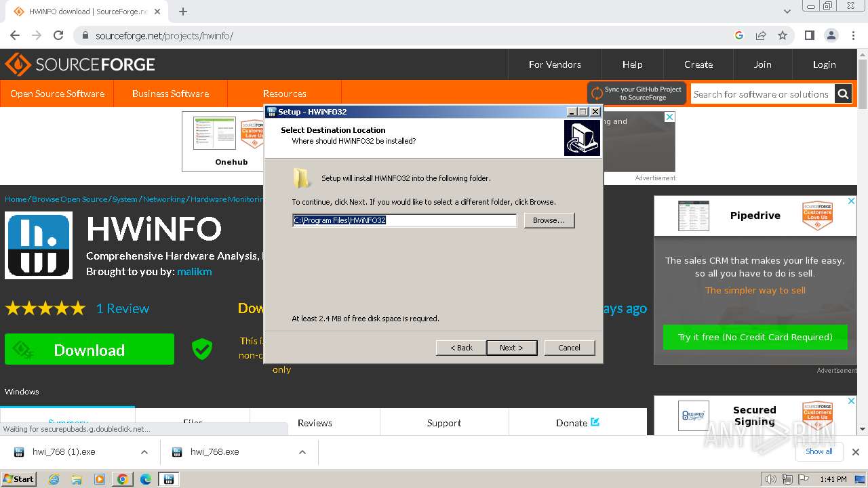Open a new browser tab
This screenshot has height=488, width=868.
click(x=183, y=12)
